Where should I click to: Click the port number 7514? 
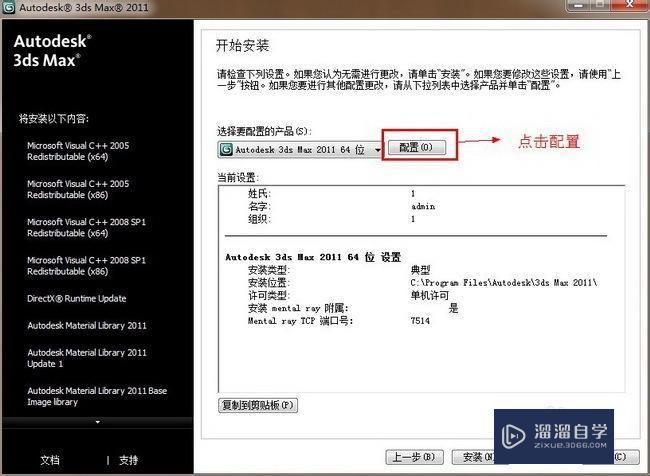[x=420, y=321]
